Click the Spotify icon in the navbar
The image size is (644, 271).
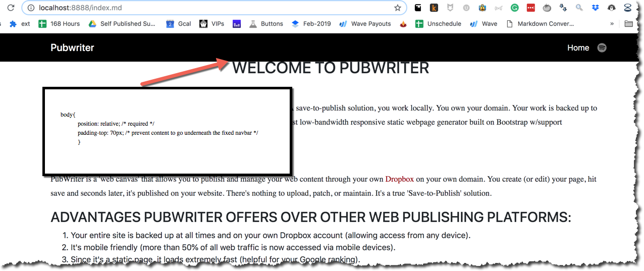[602, 48]
